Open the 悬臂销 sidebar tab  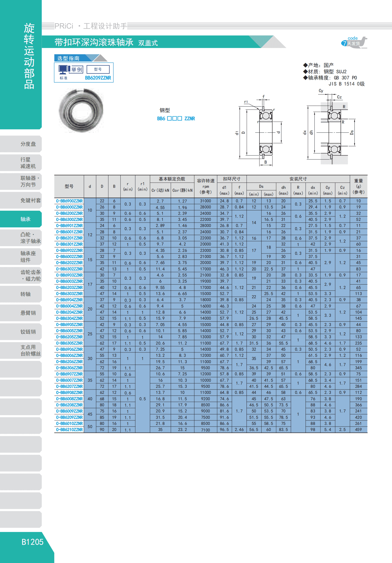pyautogui.click(x=21, y=313)
